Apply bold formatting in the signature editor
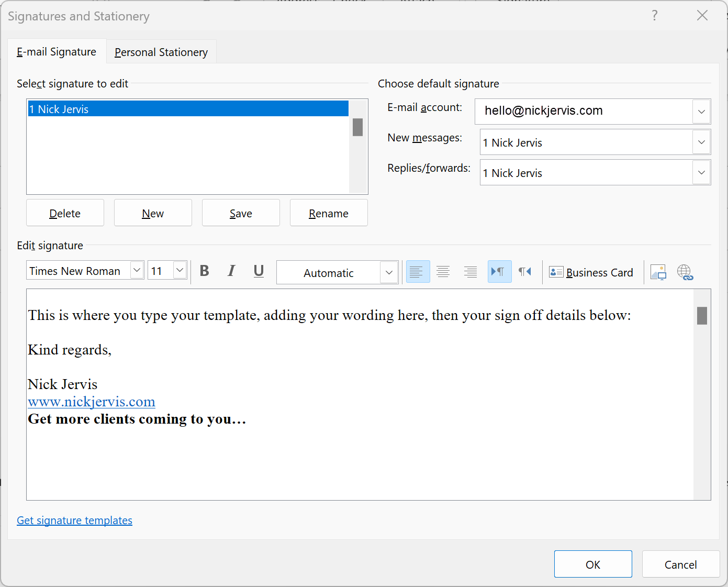The width and height of the screenshot is (728, 587). pos(204,271)
